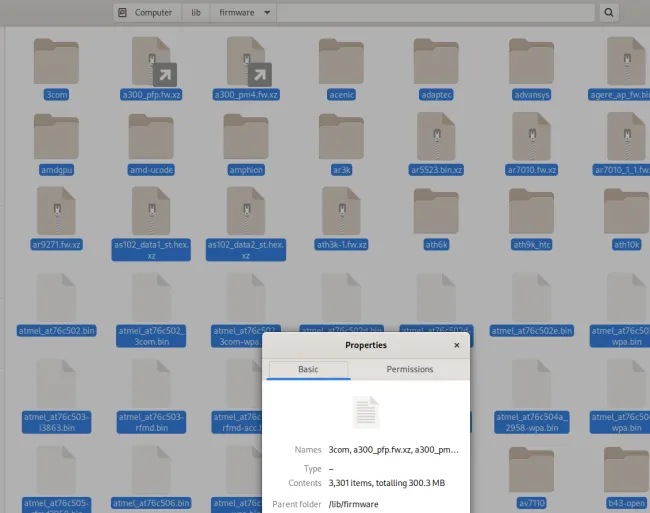This screenshot has width=650, height=513.
Task: Open the amdgpu folder icon
Action: tap(56, 137)
